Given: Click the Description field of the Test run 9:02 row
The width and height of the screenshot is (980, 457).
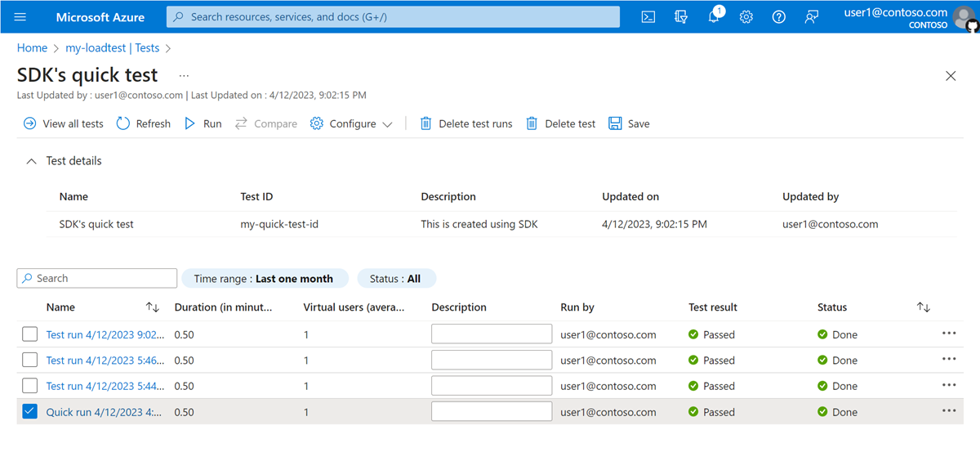Looking at the screenshot, I should pos(492,334).
